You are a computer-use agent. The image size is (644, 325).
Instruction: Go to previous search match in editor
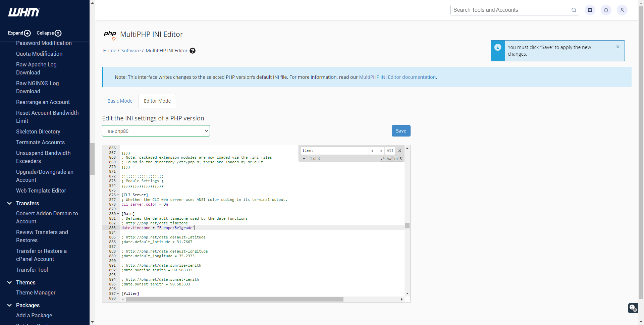tap(373, 151)
